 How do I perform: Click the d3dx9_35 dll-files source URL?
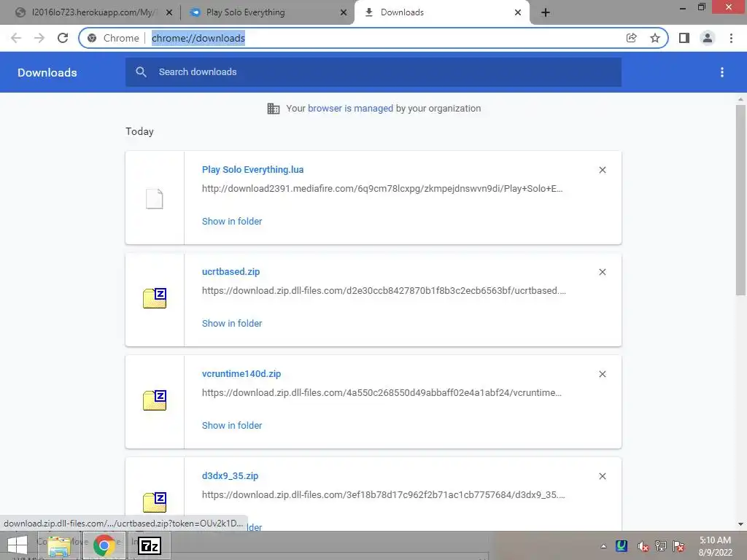point(383,495)
